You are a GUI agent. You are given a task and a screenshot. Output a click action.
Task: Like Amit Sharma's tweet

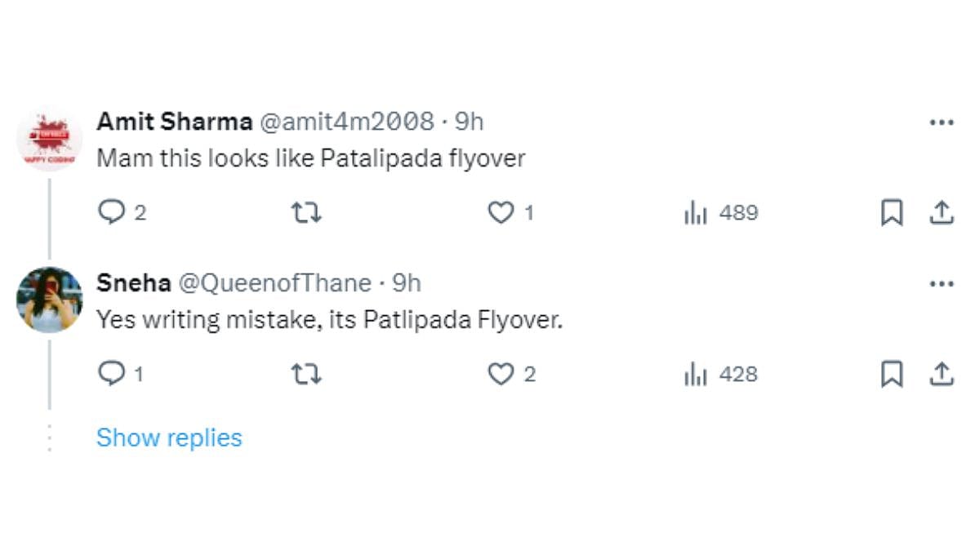[500, 213]
